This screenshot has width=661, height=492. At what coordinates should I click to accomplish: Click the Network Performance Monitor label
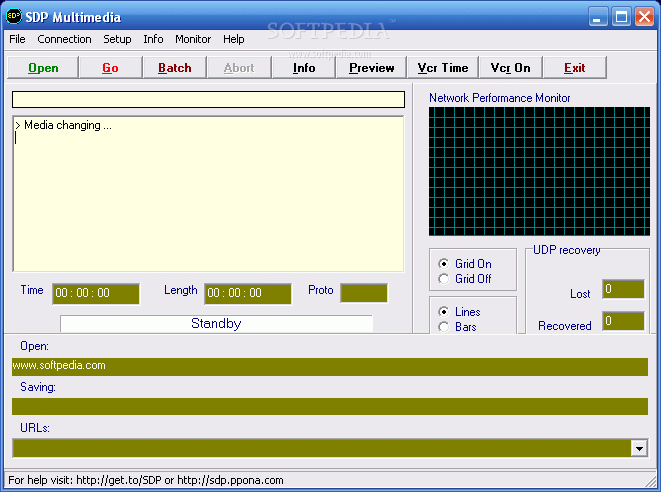[500, 98]
